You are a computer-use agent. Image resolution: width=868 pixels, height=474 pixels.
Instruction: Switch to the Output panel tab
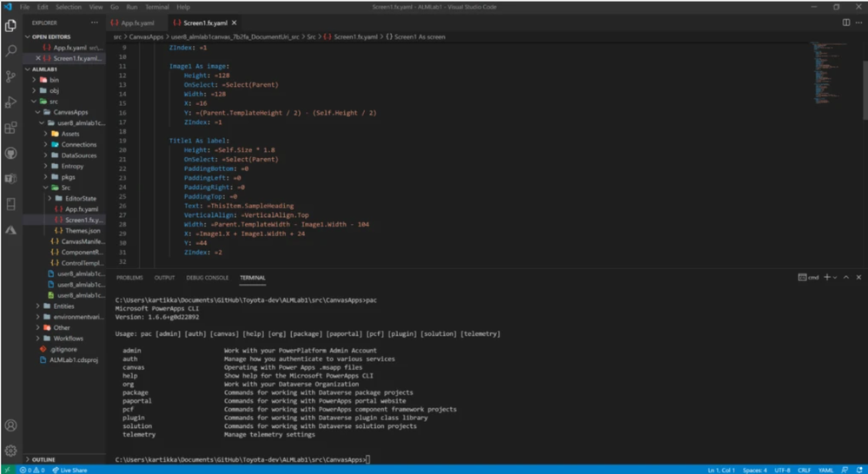[x=164, y=278]
